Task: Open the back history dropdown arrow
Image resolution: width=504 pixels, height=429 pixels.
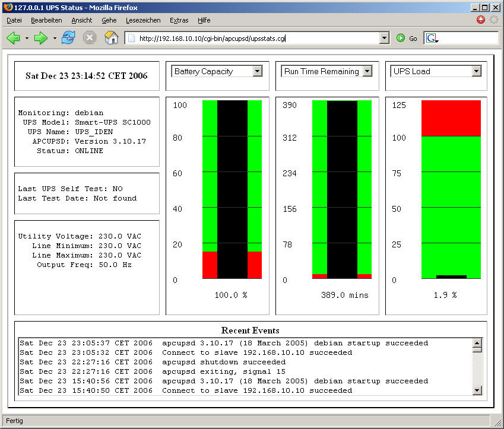Action: tap(27, 38)
